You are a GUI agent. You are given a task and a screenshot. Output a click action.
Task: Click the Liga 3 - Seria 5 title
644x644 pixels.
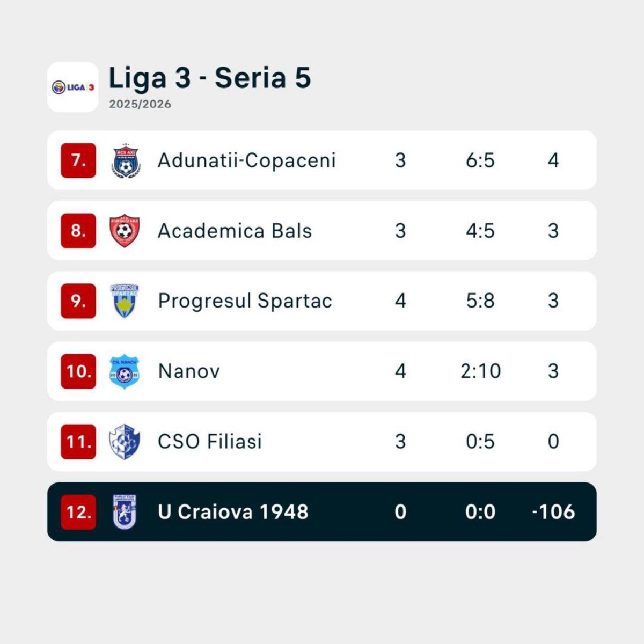(x=210, y=78)
